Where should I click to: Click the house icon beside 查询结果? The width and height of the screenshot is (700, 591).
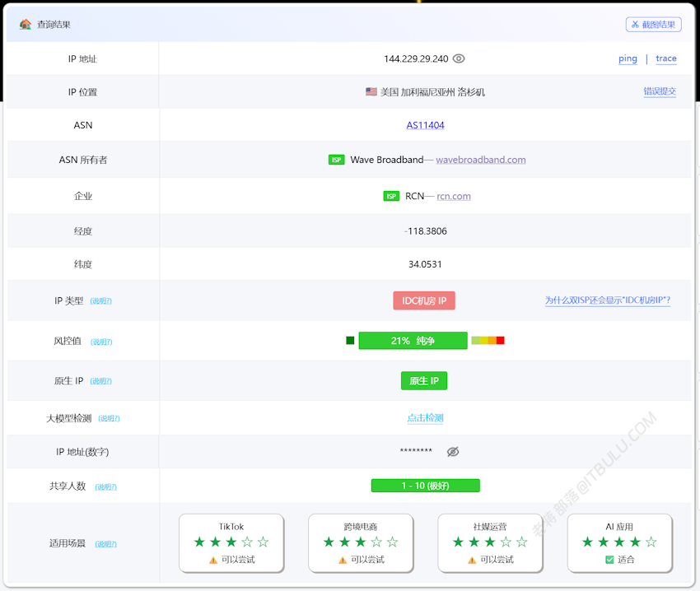point(26,24)
